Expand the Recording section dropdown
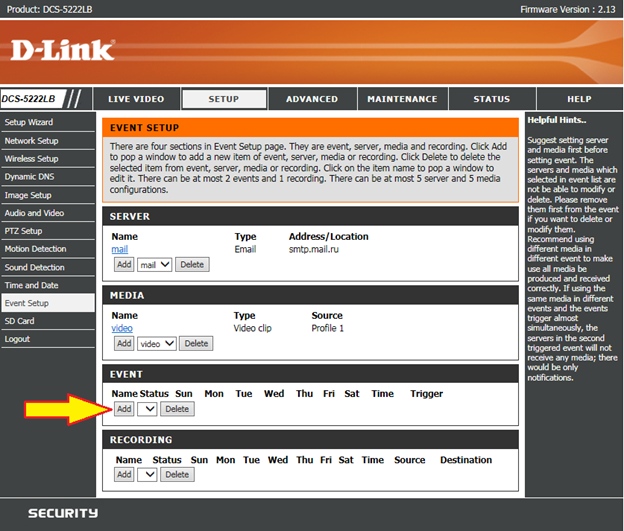This screenshot has height=531, width=624. 148,475
